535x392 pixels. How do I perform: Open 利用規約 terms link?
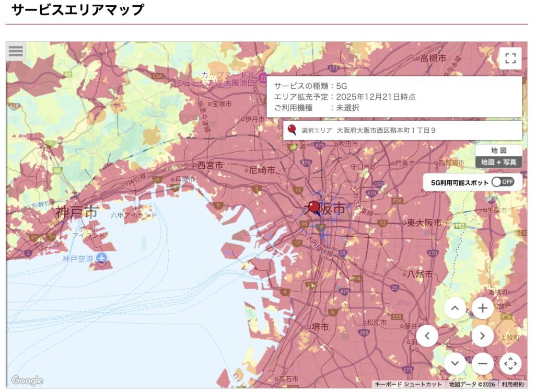[x=513, y=384]
